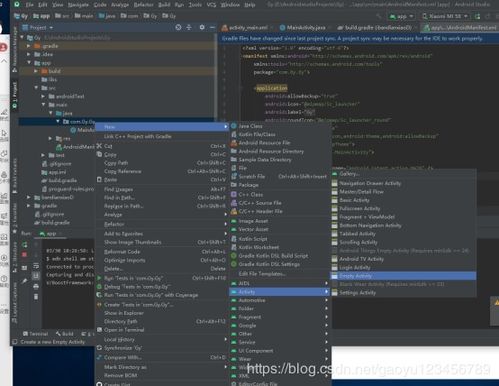Screen dimensions: 499x386
Task: Click the layout restore icon in Run panel
Action: pyautogui.click(x=25, y=268)
